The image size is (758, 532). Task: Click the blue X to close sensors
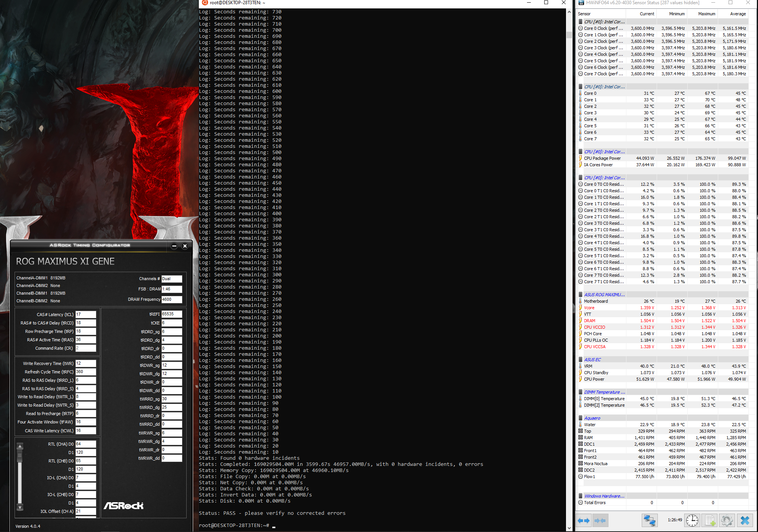point(745,521)
